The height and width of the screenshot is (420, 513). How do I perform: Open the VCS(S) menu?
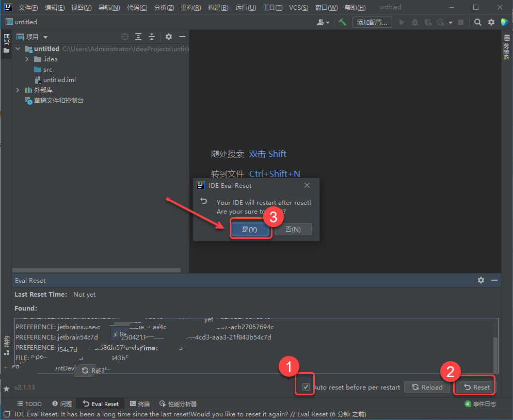[x=298, y=8]
